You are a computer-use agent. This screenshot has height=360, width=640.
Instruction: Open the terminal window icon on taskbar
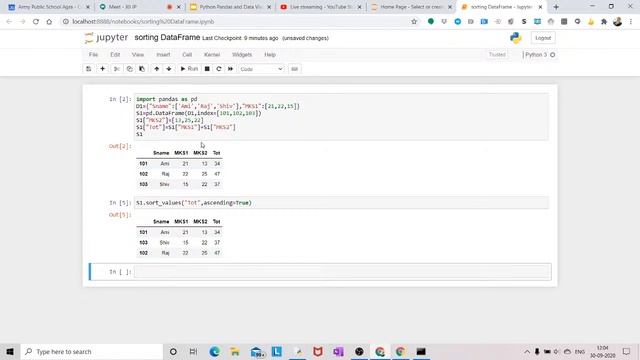coord(421,351)
